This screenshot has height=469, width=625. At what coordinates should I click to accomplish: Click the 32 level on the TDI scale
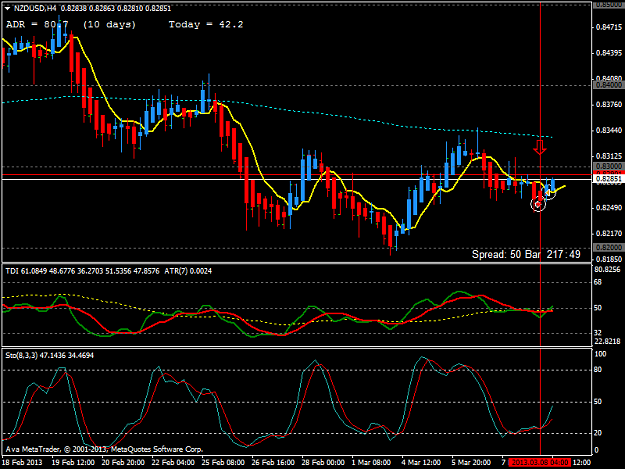pos(598,333)
